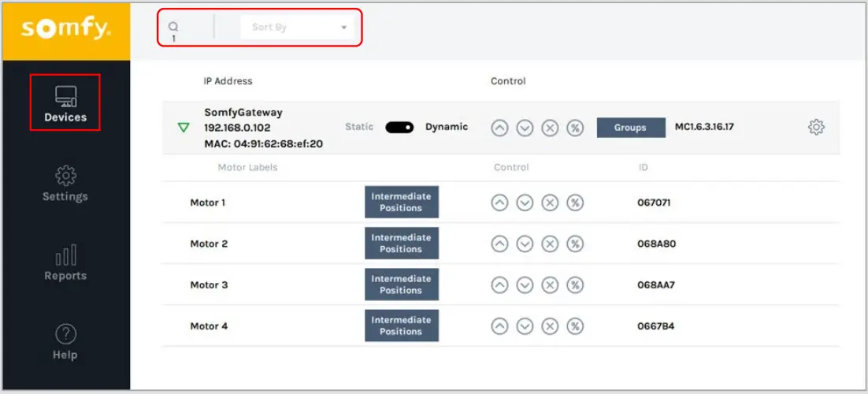Open the Sort By dropdown

tap(298, 27)
